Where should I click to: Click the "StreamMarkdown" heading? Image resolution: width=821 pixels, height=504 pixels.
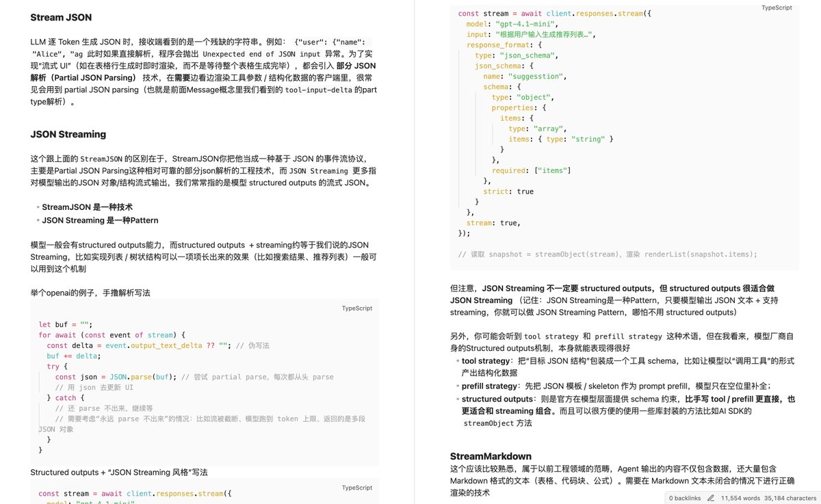point(491,456)
